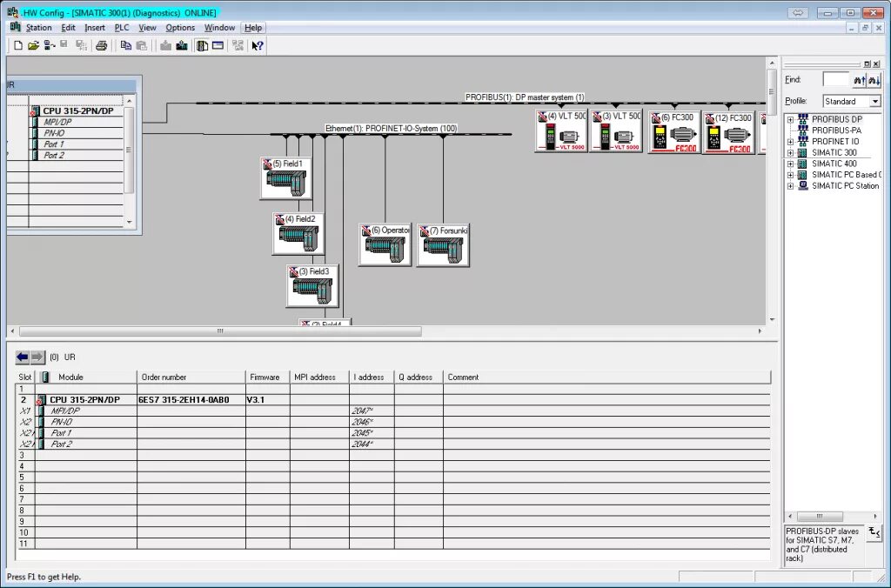Viewport: 891px width, 588px height.
Task: Click the Comment column header
Action: tap(606, 378)
